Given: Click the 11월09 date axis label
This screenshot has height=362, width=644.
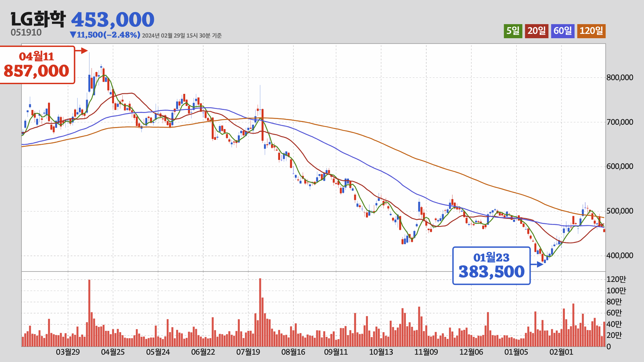Looking at the screenshot, I should (x=426, y=352).
